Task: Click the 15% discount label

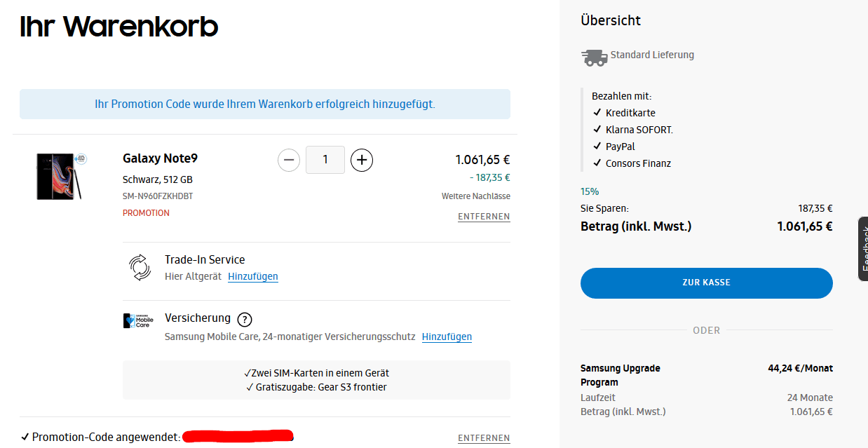Action: point(590,191)
